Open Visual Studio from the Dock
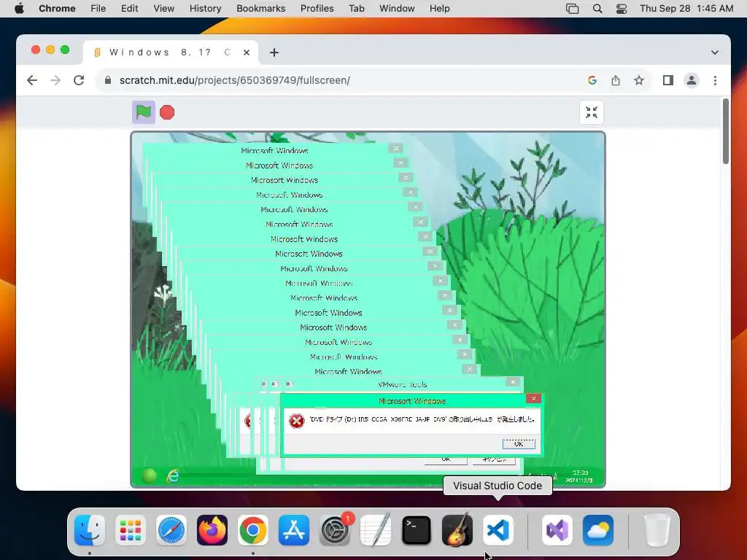747x560 pixels. click(x=557, y=530)
